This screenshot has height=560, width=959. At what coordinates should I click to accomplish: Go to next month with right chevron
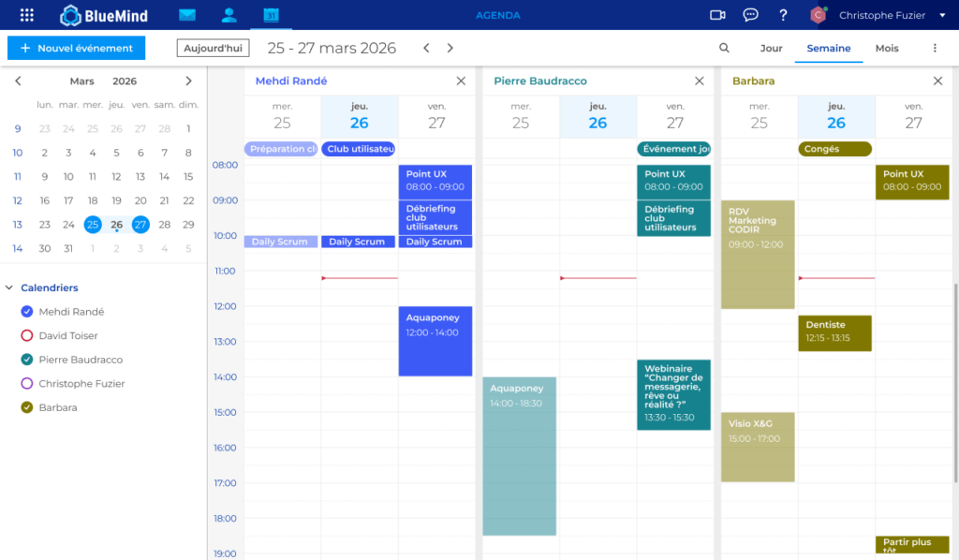[x=187, y=81]
